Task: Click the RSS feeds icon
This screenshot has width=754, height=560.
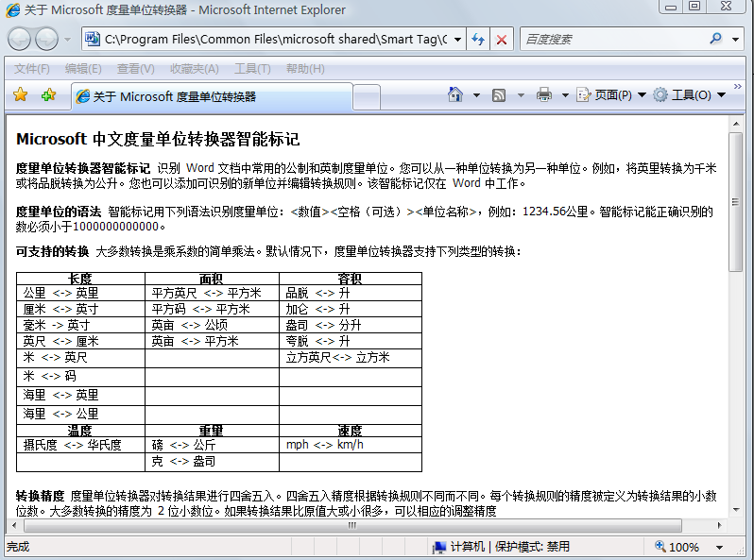Action: coord(499,95)
